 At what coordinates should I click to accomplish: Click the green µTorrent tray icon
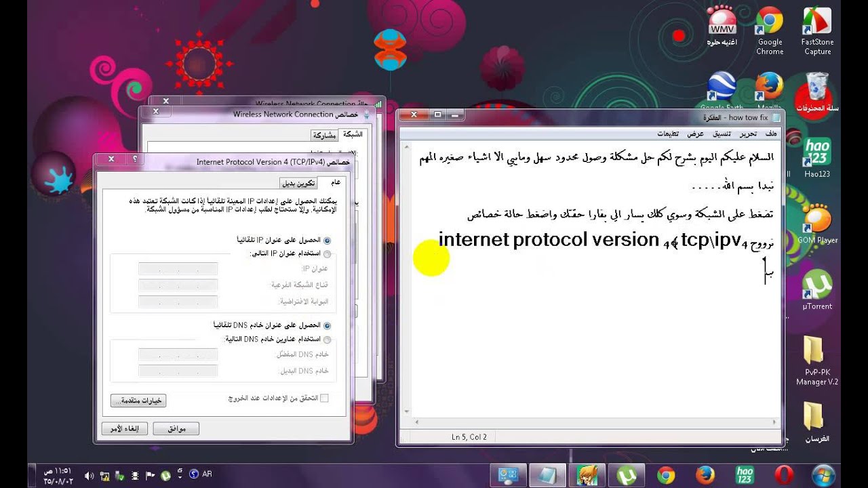click(x=165, y=475)
